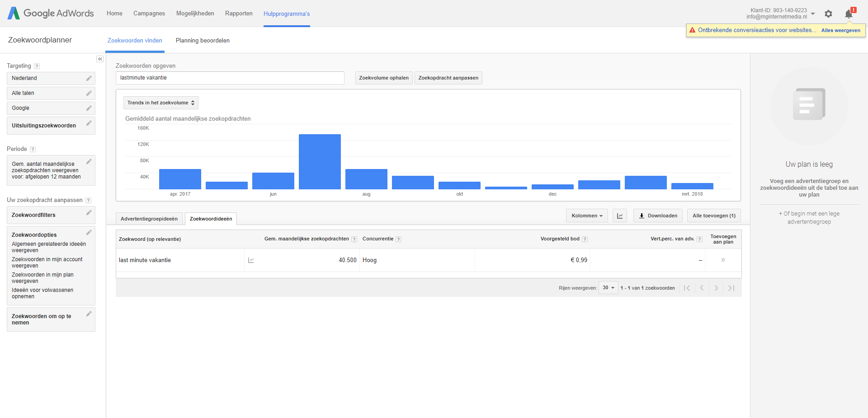Select the Zoekwoordideeën tab
This screenshot has width=868, height=418.
[211, 219]
